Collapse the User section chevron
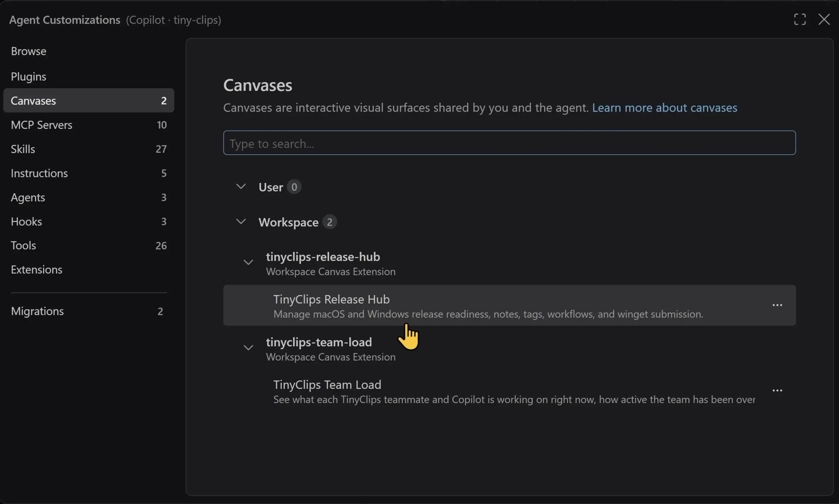 241,186
